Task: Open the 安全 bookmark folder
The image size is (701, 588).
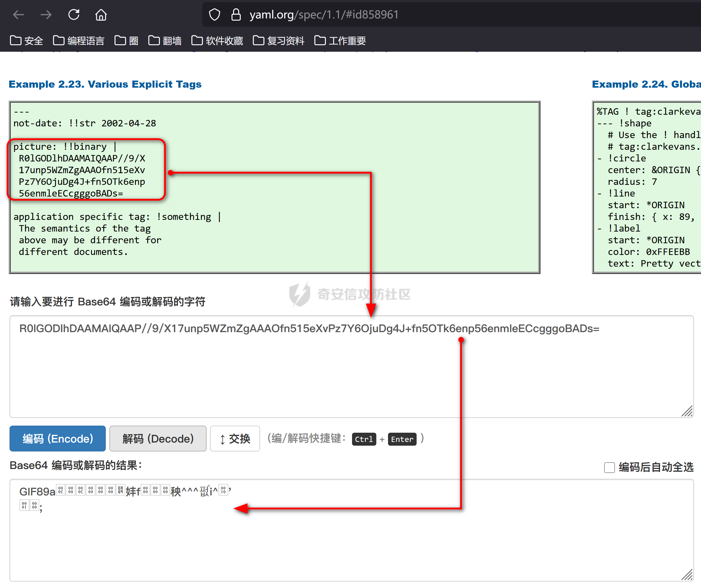Action: tap(27, 41)
